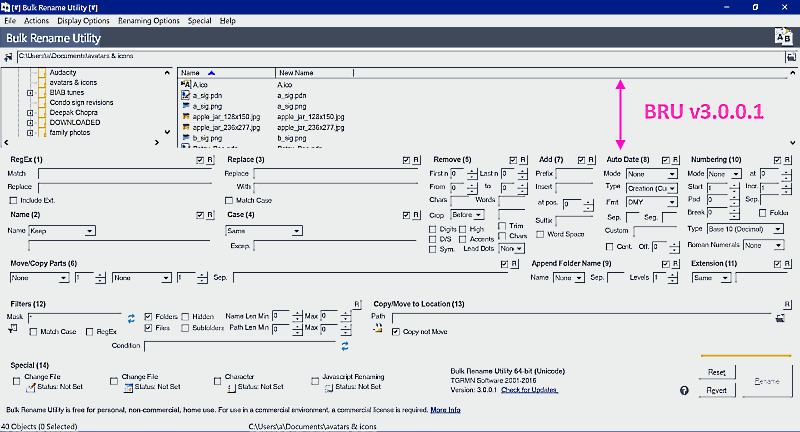Uncheck Copy not Move checkbox
Screen dimensions: 800x432
[x=395, y=332]
